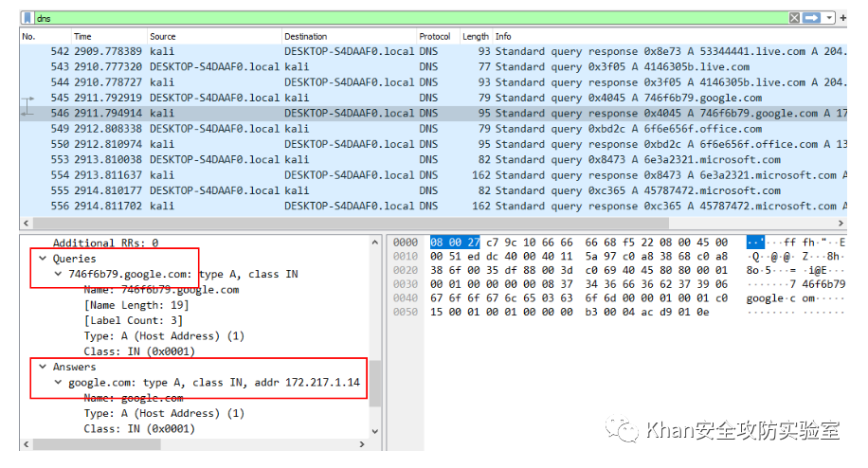The height and width of the screenshot is (468, 868).
Task: Clear the dns display filter
Action: [x=794, y=18]
